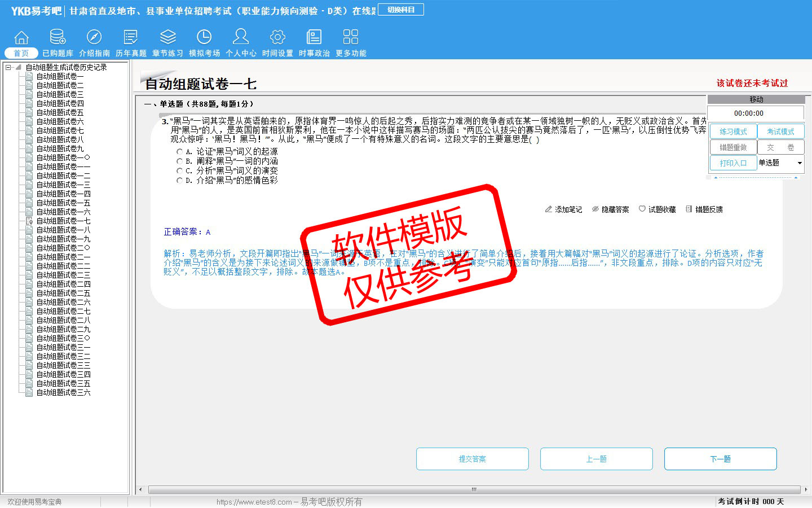Image resolution: width=812 pixels, height=508 pixels.
Task: Select answer option B 阐释一词的内涵
Action: point(180,161)
